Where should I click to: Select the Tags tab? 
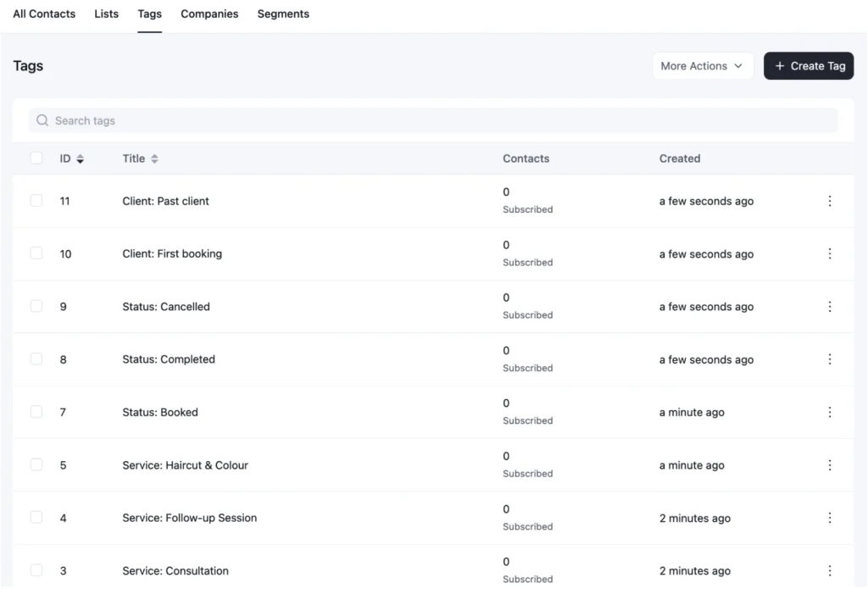pos(149,14)
